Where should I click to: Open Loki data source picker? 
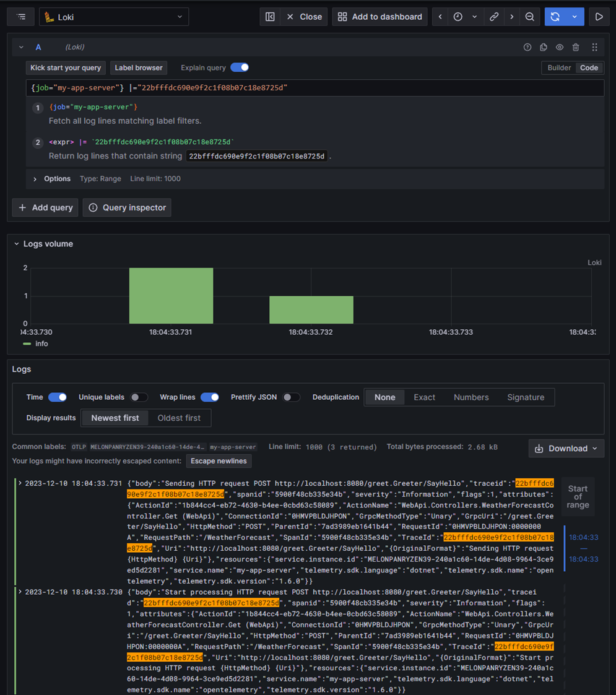pyautogui.click(x=114, y=17)
